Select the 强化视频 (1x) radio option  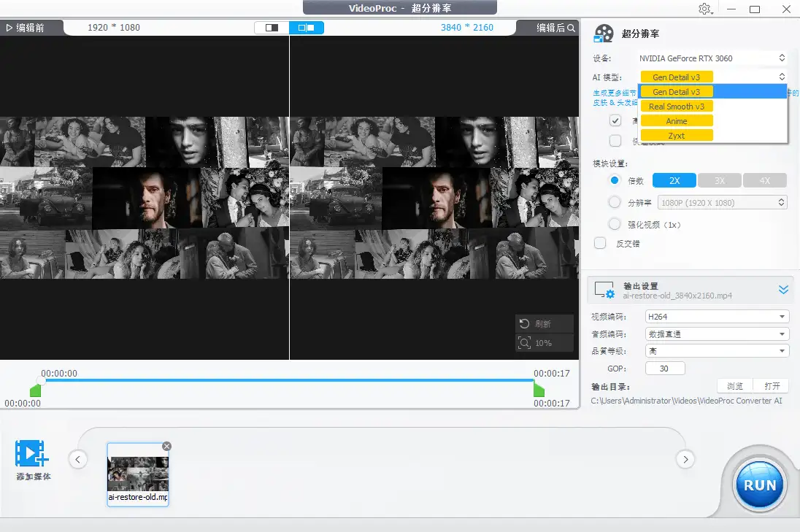(615, 225)
